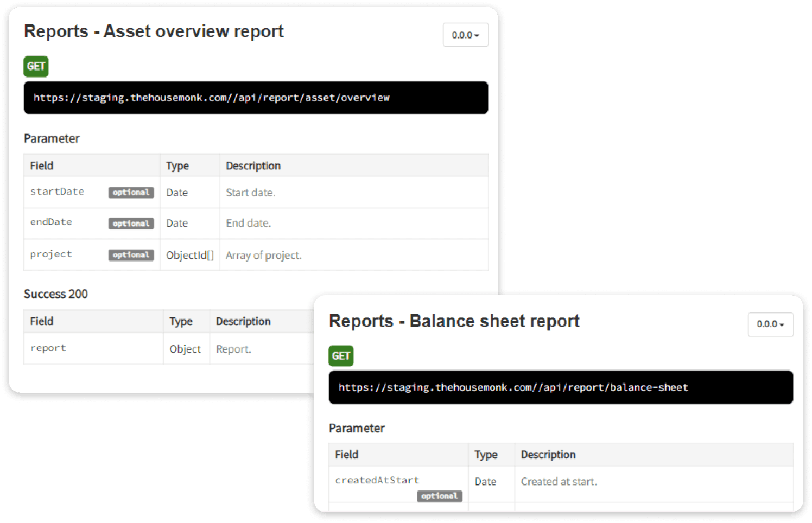
Task: Select the createdAtStart field name
Action: pyautogui.click(x=377, y=480)
